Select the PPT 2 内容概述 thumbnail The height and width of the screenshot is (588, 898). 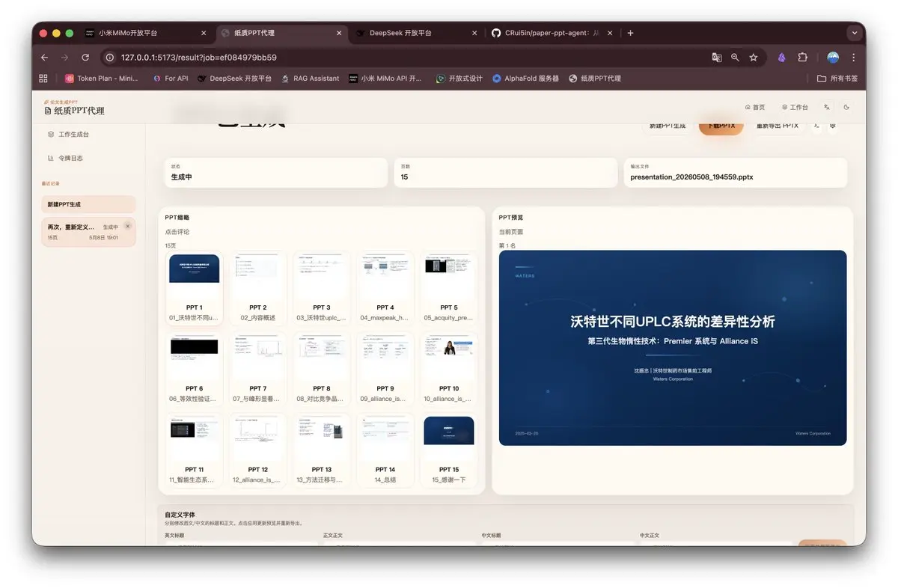(x=258, y=290)
